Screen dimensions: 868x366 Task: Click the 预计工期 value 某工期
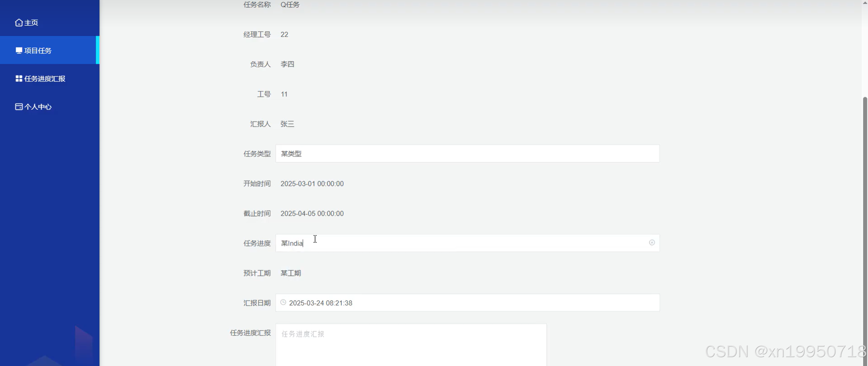click(x=290, y=273)
